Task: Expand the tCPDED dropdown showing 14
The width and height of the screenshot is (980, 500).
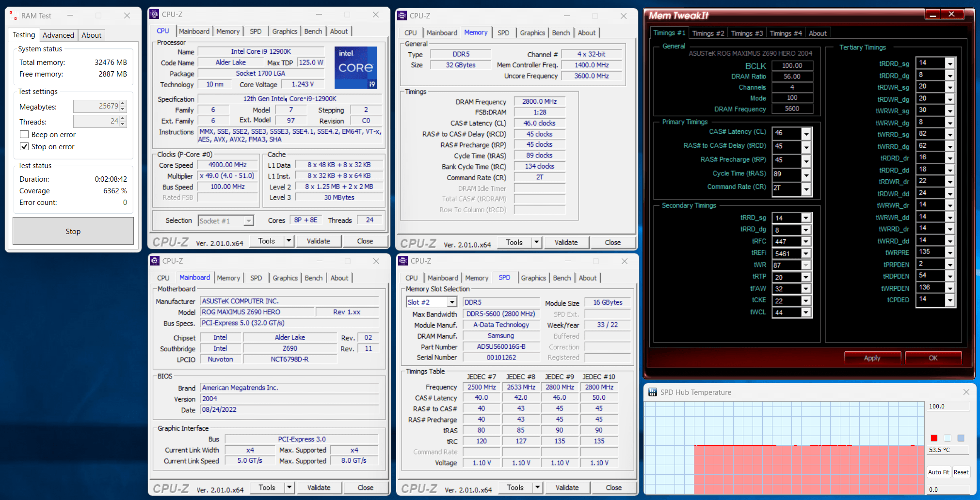Action: coord(950,299)
